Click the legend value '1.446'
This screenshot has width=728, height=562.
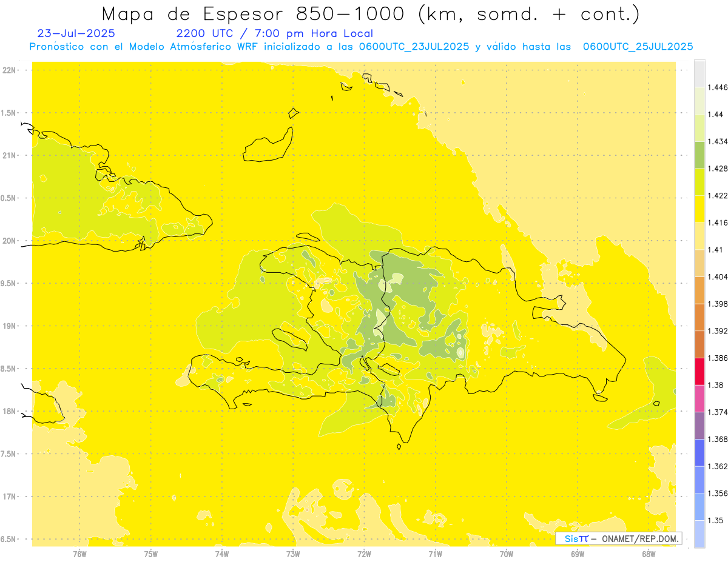[x=717, y=87]
